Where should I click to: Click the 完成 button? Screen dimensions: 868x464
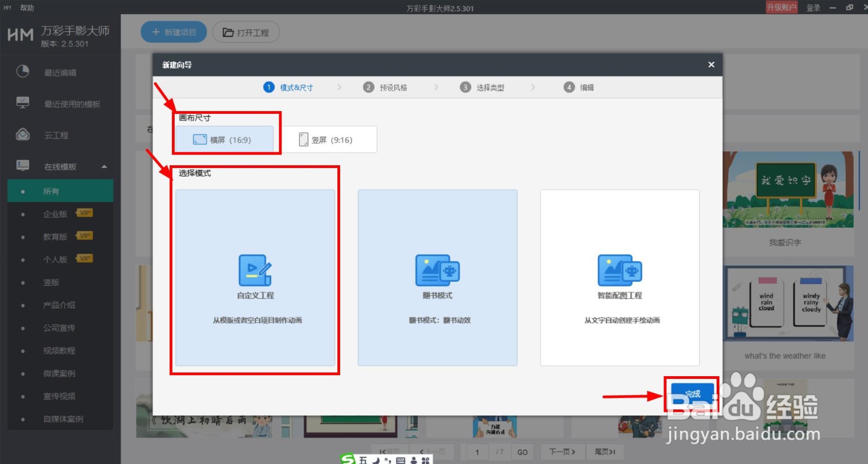(693, 394)
